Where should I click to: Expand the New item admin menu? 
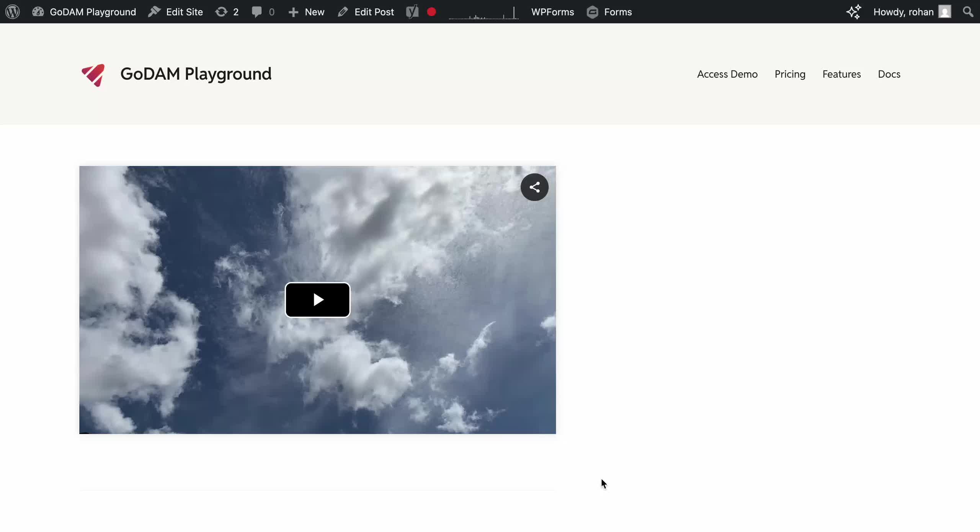point(306,12)
